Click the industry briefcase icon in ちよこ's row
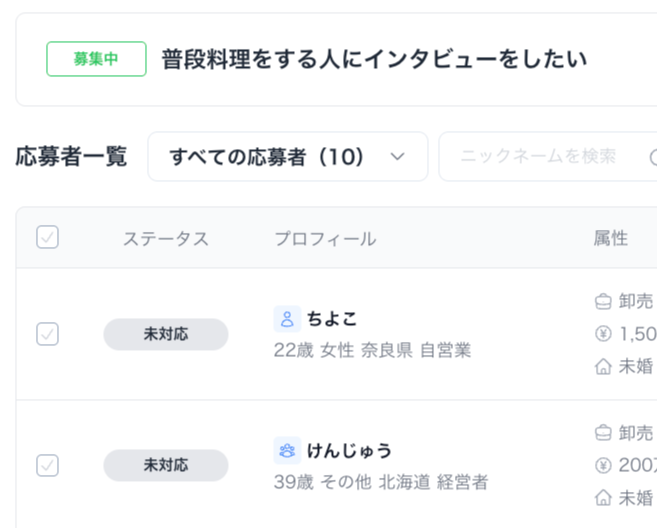Viewport: 657px width, 528px height. [603, 300]
